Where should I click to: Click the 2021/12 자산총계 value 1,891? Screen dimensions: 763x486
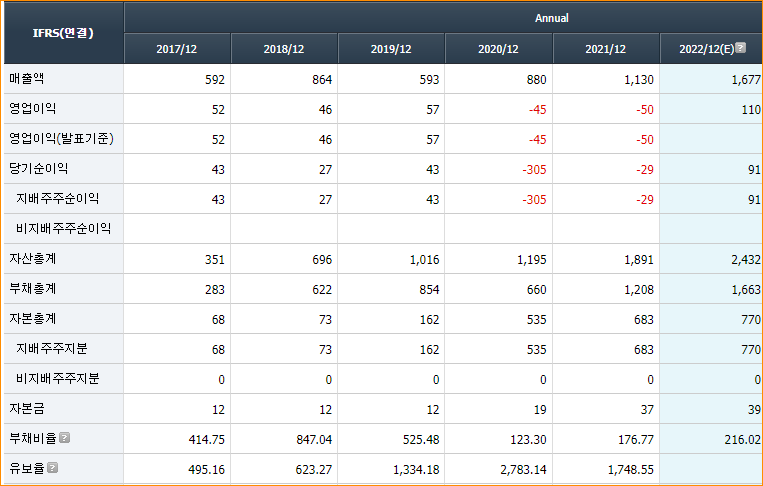click(x=639, y=260)
